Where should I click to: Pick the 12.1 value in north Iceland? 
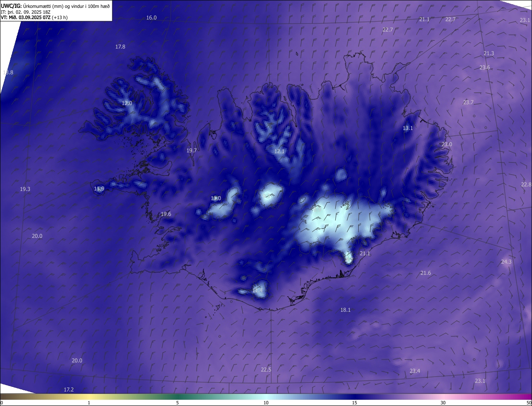point(279,152)
